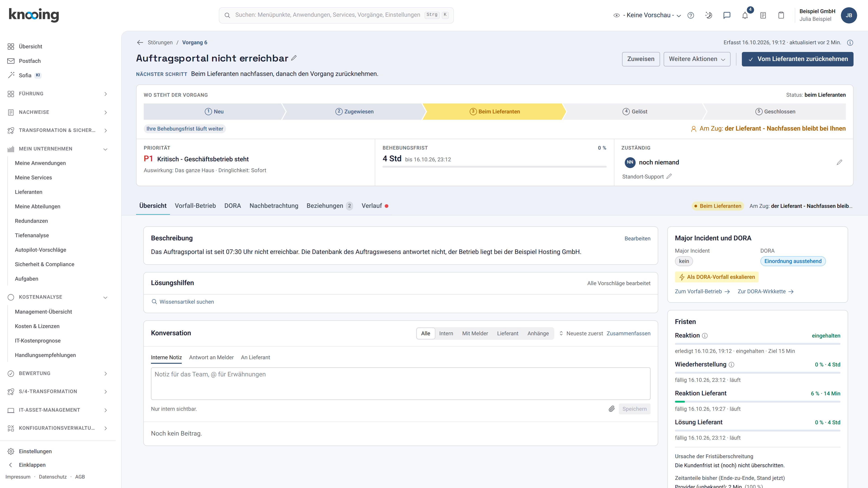Screen dimensions: 868x488
Task: Attach a file with the paperclip icon
Action: pyautogui.click(x=612, y=409)
